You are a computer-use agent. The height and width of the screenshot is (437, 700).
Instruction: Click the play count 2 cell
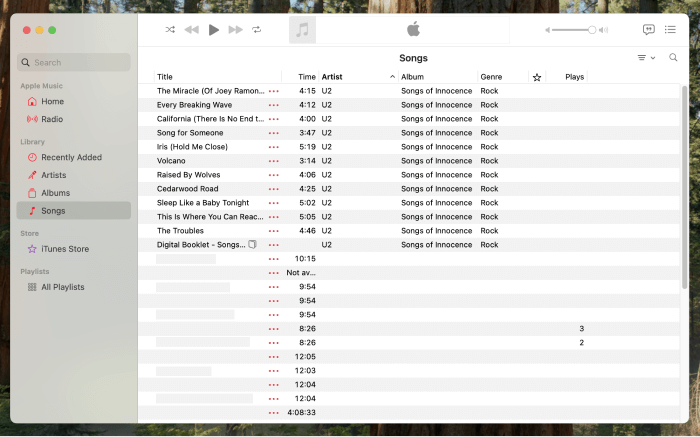(581, 343)
